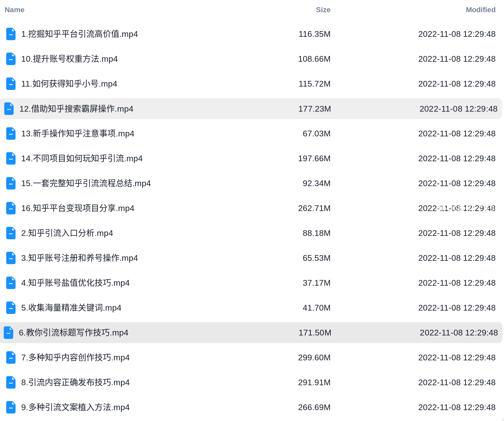Click file icon beside 6.教你引流标题写作技巧.mp4
The image size is (504, 421).
[x=9, y=333]
